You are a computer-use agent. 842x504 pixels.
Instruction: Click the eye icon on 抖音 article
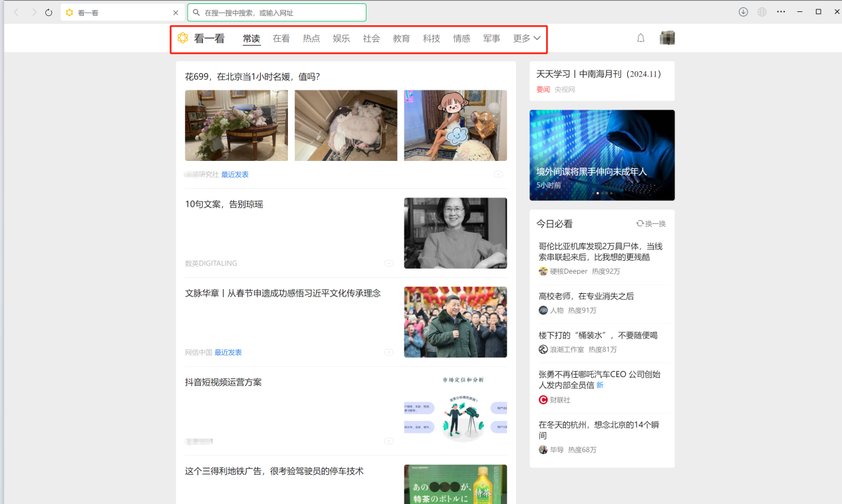[388, 441]
